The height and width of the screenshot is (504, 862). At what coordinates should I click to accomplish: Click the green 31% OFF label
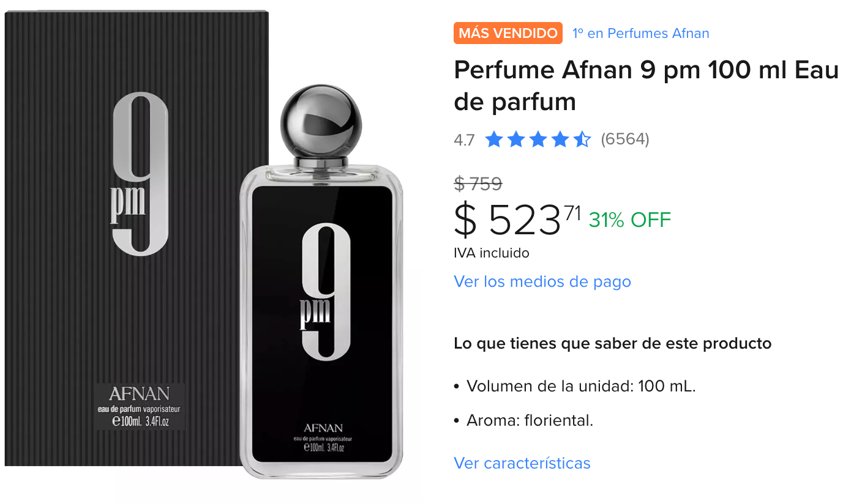pos(630,220)
